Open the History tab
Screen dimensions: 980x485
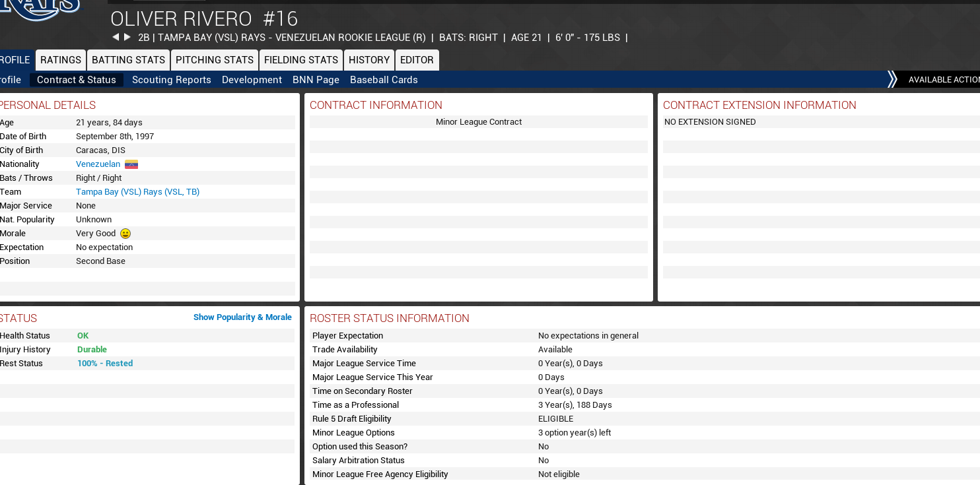369,60
